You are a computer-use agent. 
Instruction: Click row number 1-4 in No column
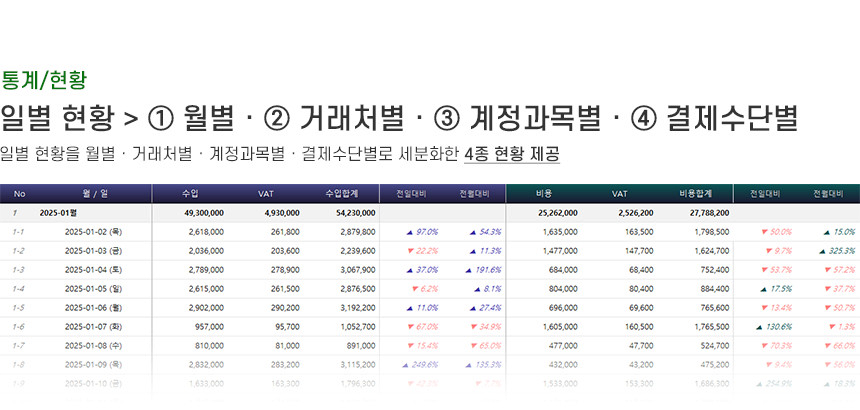18,288
